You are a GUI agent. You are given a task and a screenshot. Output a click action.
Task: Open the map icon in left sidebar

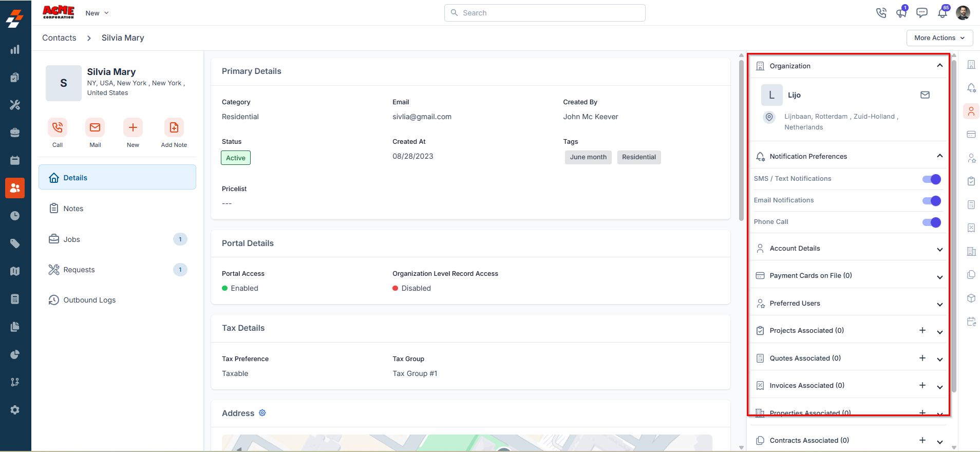[15, 271]
